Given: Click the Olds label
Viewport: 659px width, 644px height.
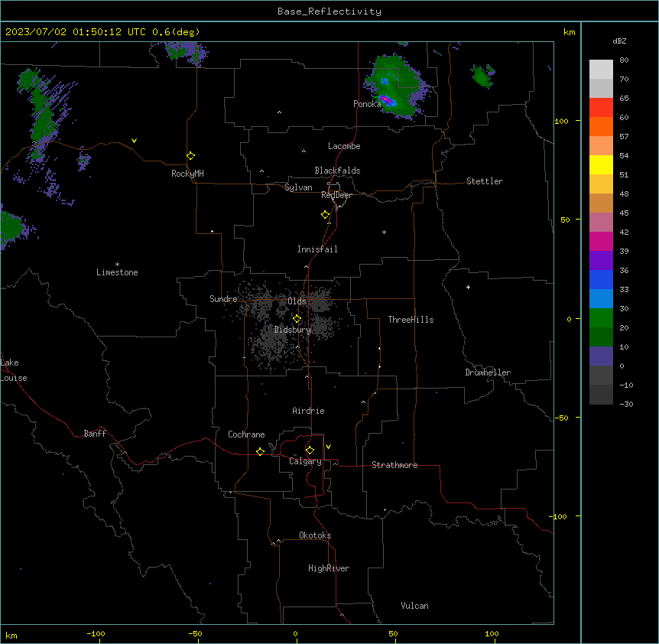Looking at the screenshot, I should 297,301.
